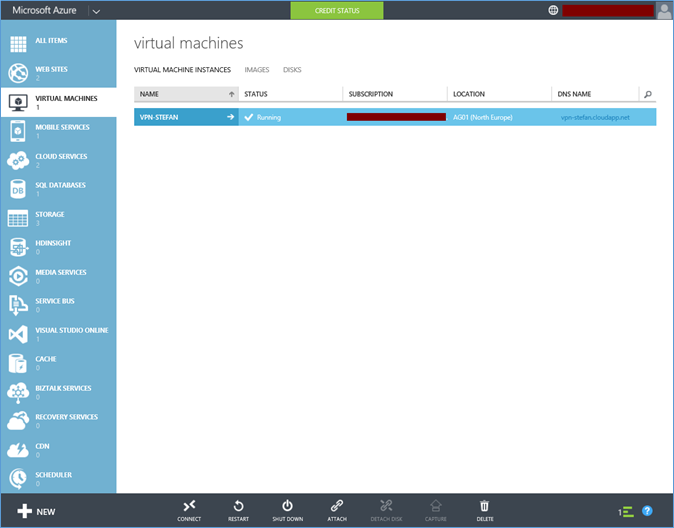This screenshot has width=674, height=528.
Task: Open Cloud Services gear-cloud icon
Action: pos(18,160)
